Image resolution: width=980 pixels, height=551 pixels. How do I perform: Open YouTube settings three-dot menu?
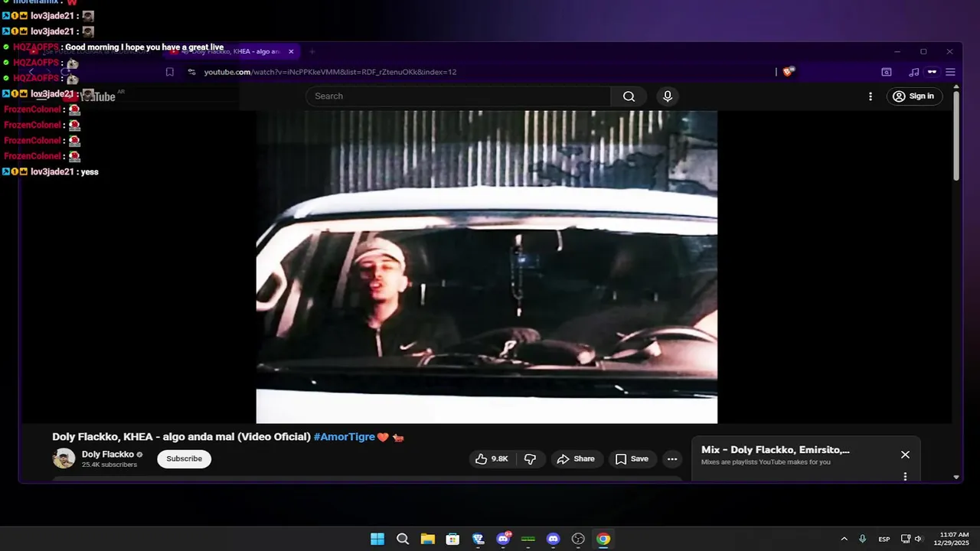tap(870, 96)
